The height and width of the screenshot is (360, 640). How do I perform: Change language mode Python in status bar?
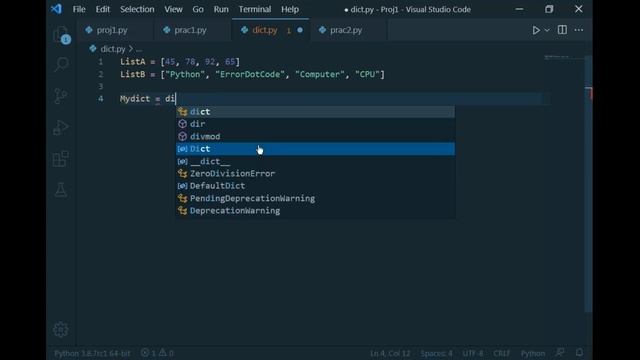[533, 353]
